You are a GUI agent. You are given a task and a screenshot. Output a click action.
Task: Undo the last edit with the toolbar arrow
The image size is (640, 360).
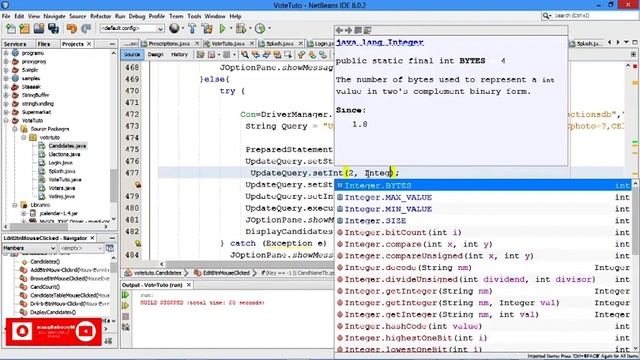coord(72,29)
